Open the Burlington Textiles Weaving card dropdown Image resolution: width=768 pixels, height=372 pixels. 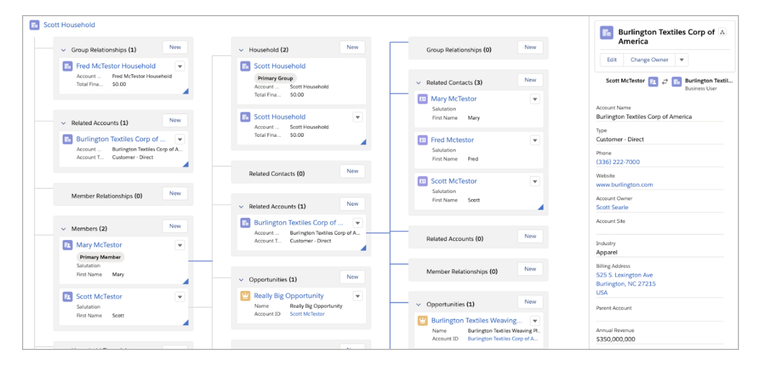[x=535, y=321]
